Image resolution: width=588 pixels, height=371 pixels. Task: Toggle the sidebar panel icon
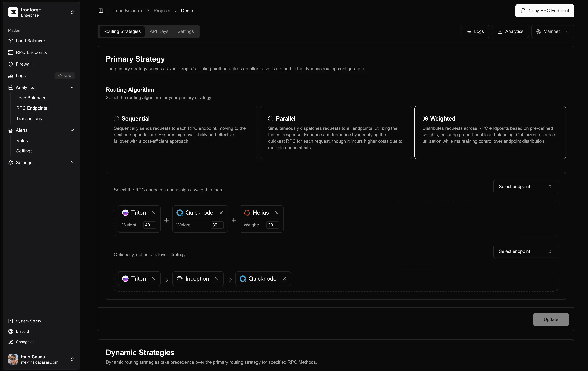tap(101, 11)
